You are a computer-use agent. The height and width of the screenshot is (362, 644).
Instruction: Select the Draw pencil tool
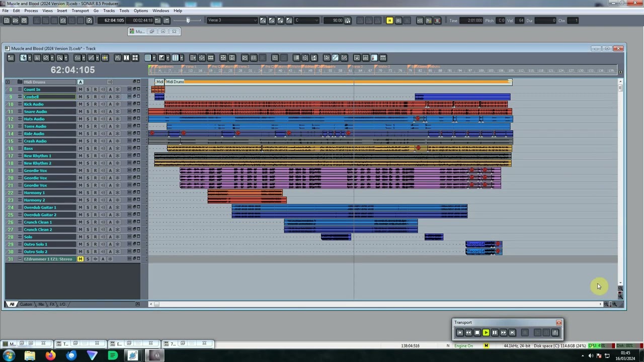(91, 58)
